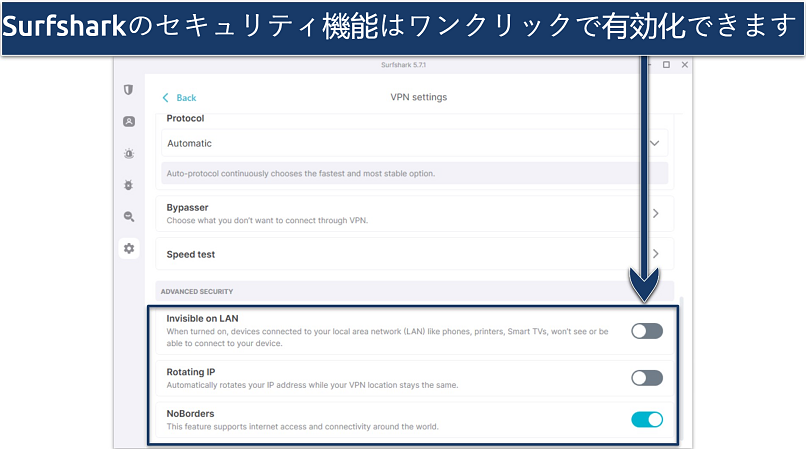Open the Alternative ID person icon
806x449 pixels.
[128, 121]
